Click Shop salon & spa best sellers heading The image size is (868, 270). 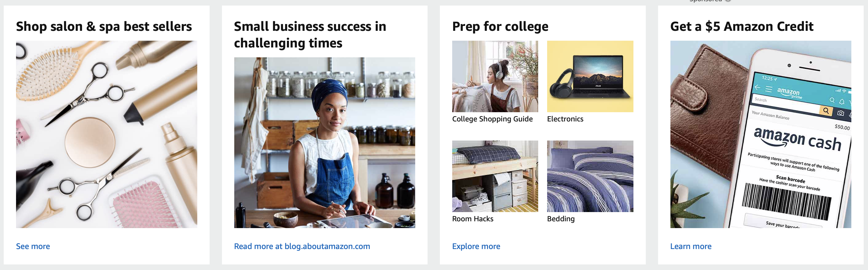tap(104, 26)
